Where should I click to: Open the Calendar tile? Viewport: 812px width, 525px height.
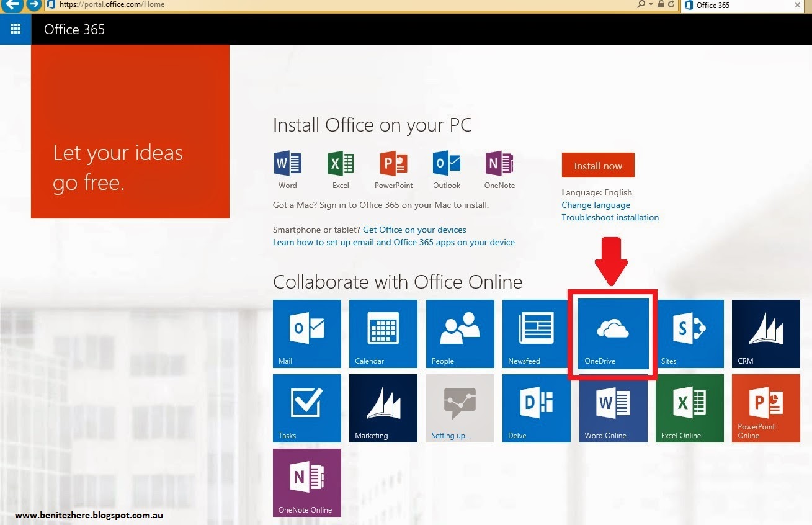pyautogui.click(x=383, y=334)
